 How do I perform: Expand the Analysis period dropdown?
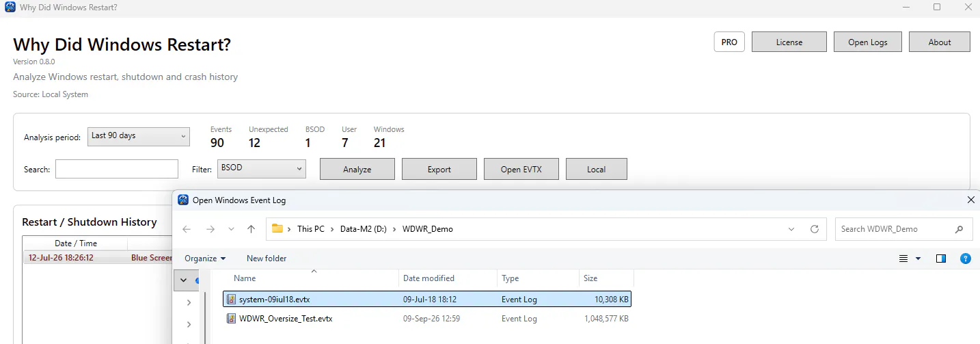139,136
